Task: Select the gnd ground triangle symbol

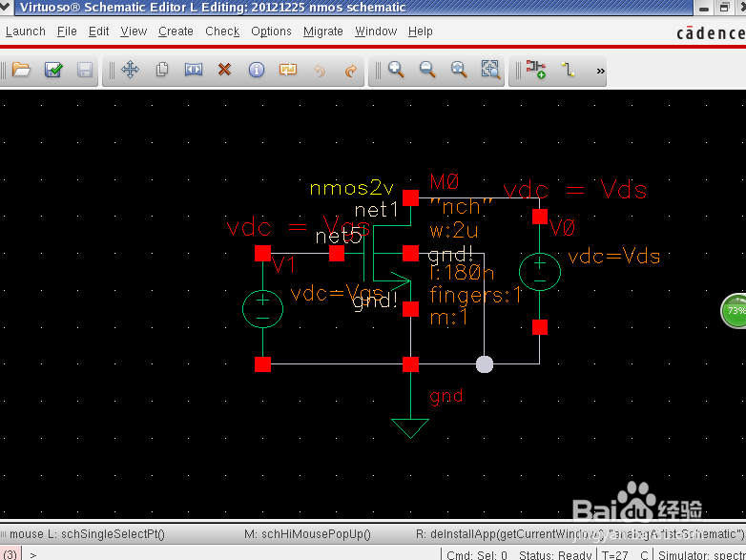Action: 410,428
